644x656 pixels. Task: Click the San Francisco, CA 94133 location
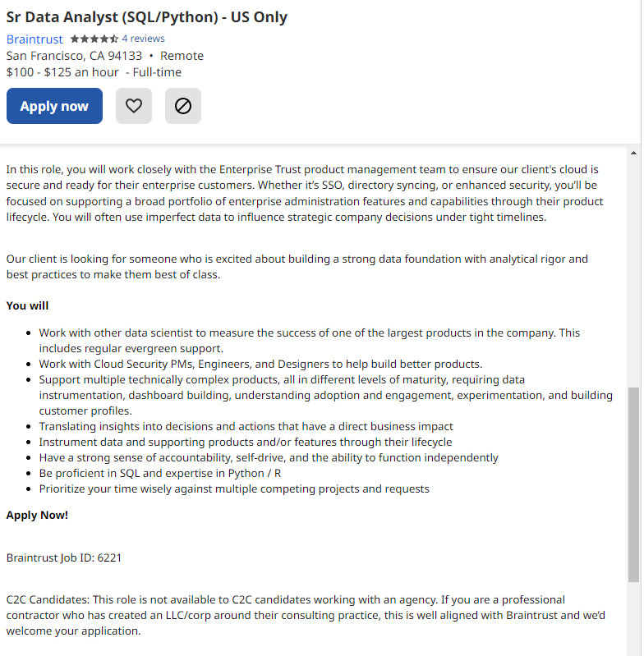pos(74,56)
